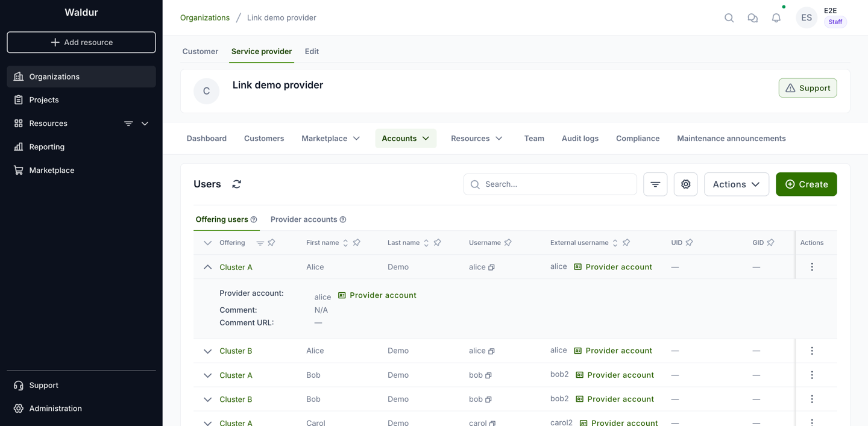868x426 pixels.
Task: Switch to the Edit tab
Action: [x=312, y=51]
